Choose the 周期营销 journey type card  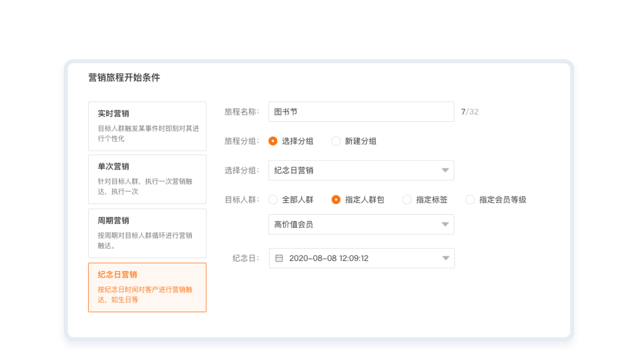coord(147,233)
